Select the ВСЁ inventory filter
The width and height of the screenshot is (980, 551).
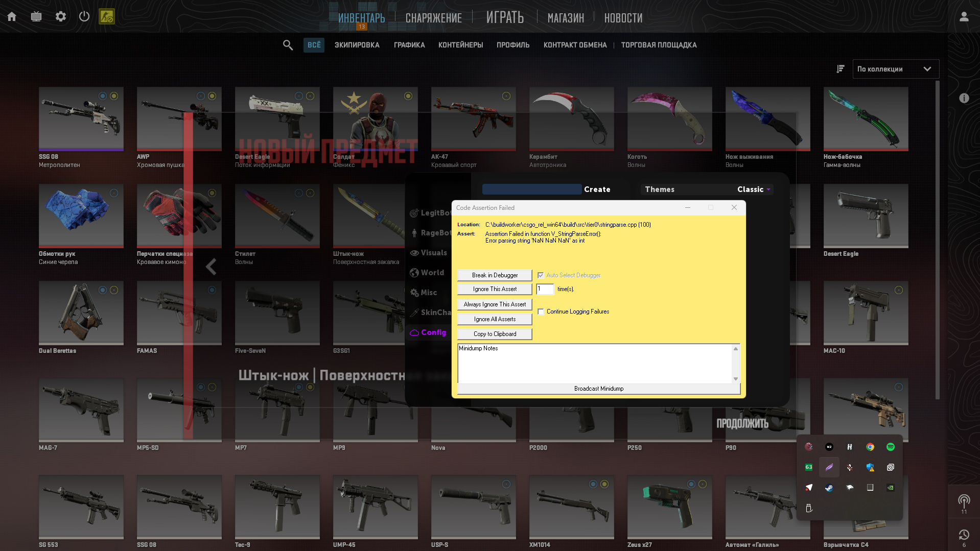point(314,45)
